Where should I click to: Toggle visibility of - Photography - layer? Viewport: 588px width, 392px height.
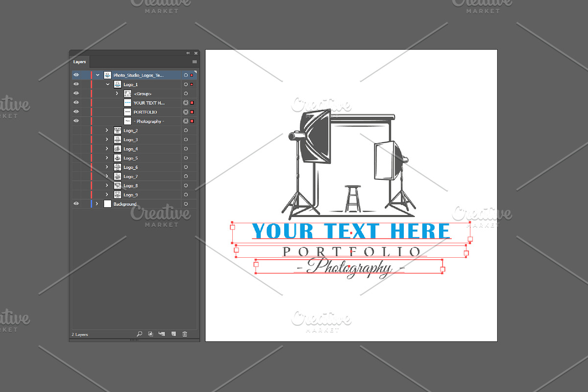click(76, 121)
